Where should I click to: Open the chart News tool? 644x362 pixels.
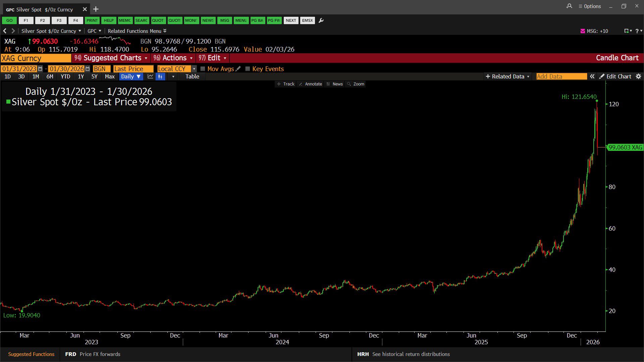(334, 84)
